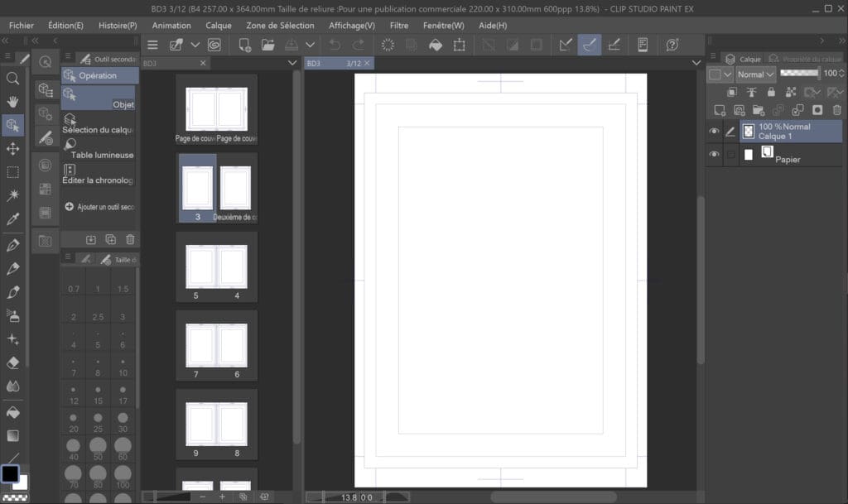848x504 pixels.
Task: Click the Scale/Rotate transform icon
Action: coord(459,45)
